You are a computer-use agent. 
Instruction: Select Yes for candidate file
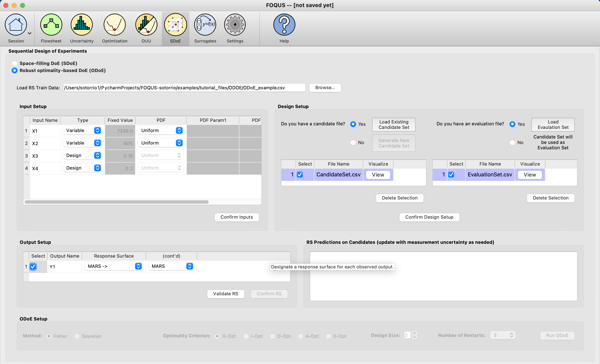(353, 124)
